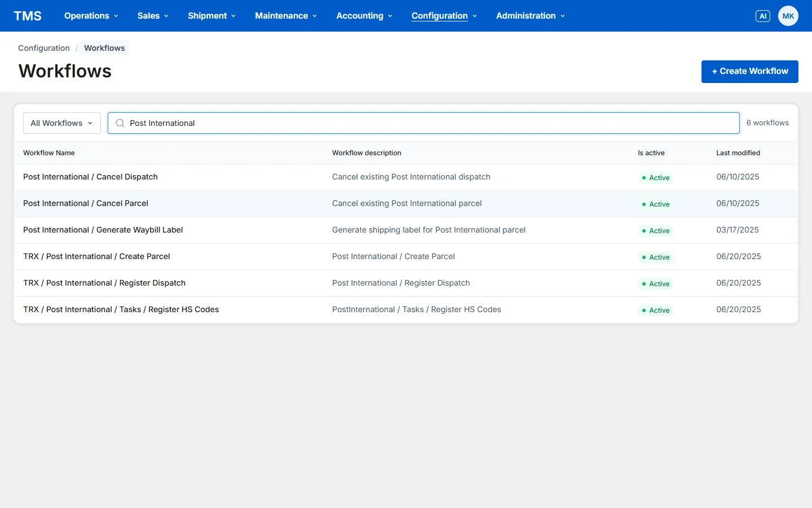Click the TMS logo
Viewport: 812px width, 508px height.
[28, 16]
